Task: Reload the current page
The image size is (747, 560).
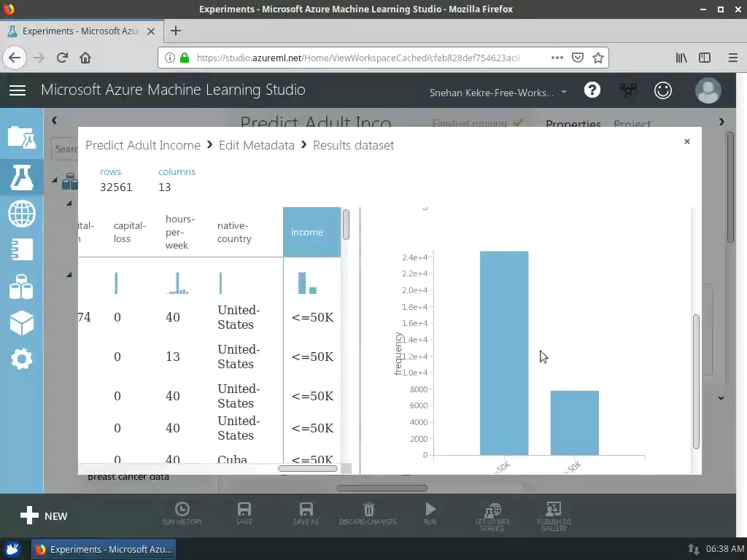Action: pos(62,58)
